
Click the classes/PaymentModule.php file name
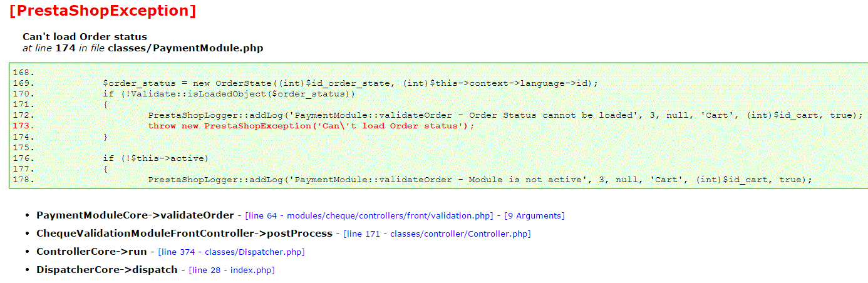(x=185, y=48)
